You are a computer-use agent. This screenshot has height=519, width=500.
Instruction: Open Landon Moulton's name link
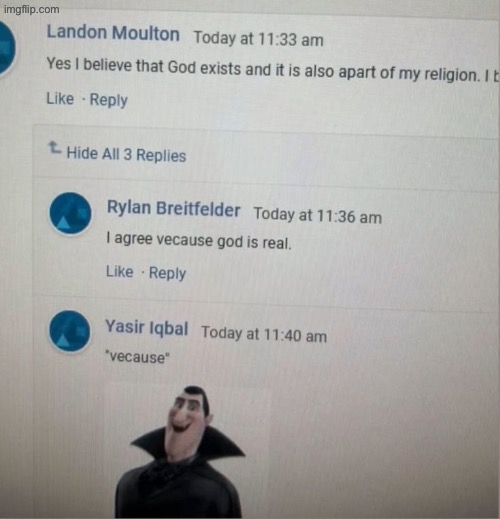point(113,33)
